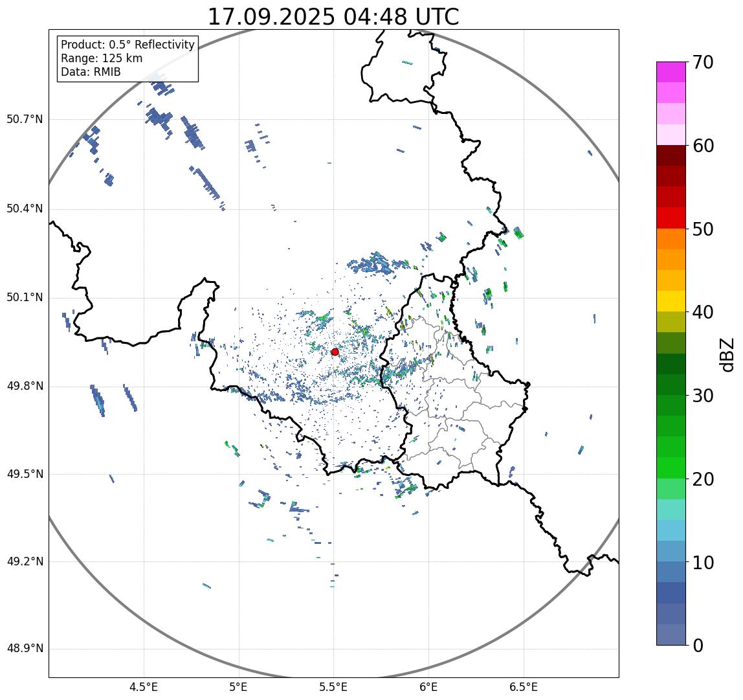Image resolution: width=743 pixels, height=700 pixels.
Task: Click the longitude label 6°E
Action: click(x=429, y=686)
